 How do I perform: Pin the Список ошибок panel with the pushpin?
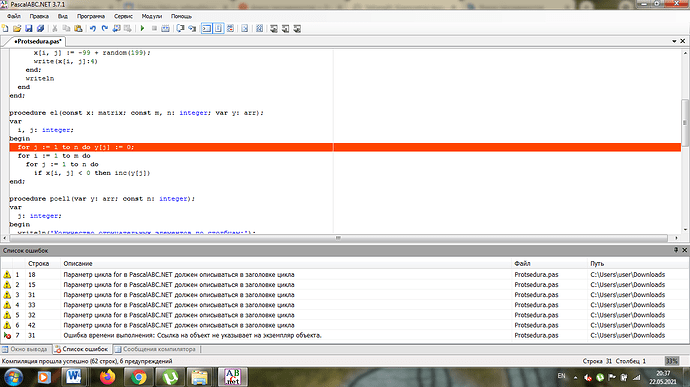coord(676,250)
